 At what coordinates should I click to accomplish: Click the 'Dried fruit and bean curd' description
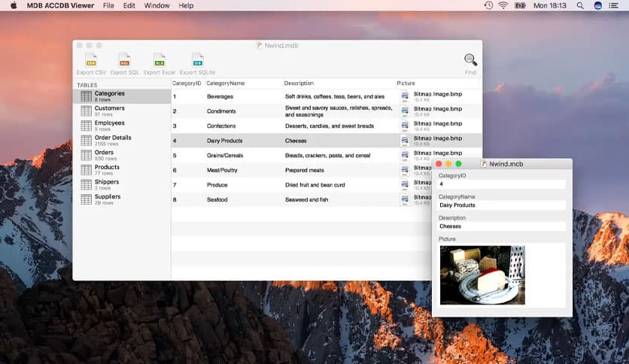[315, 185]
